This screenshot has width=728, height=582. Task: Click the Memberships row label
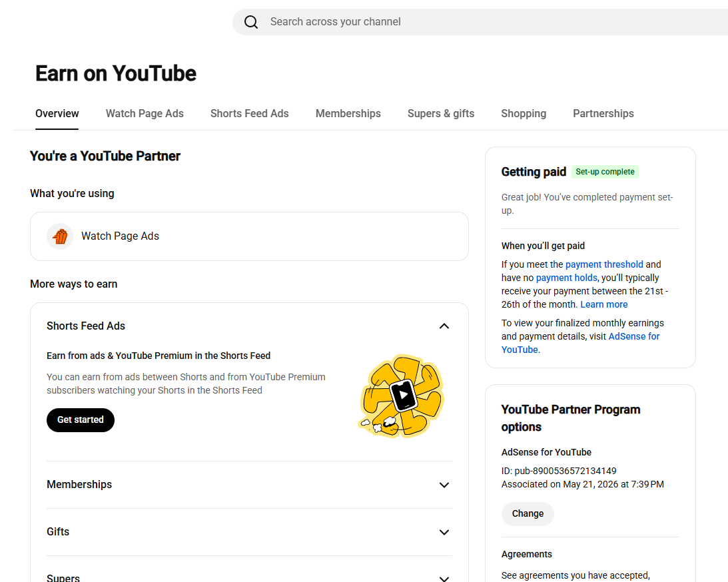[x=79, y=485]
